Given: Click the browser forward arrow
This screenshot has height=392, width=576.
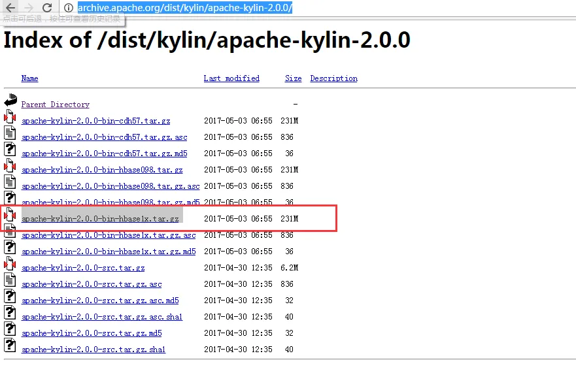Looking at the screenshot, I should (x=29, y=7).
